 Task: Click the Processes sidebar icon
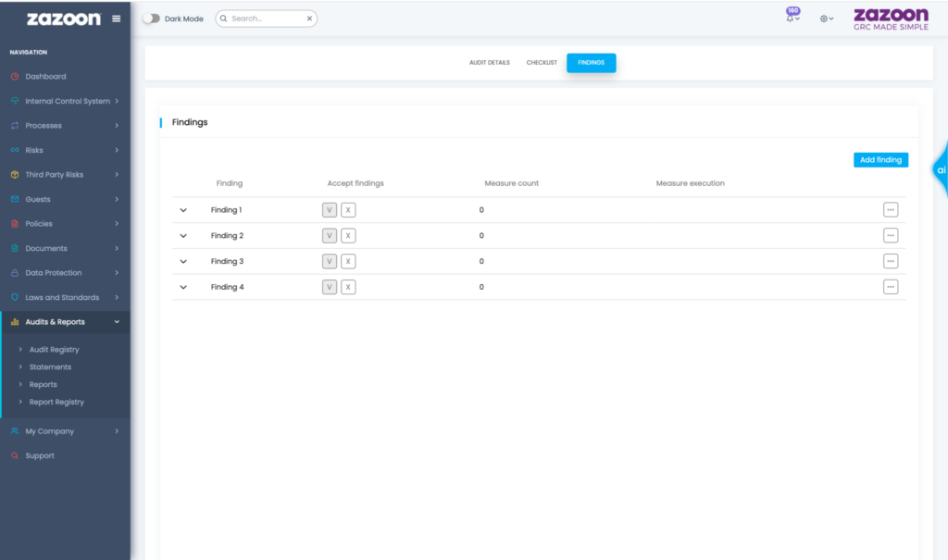15,126
